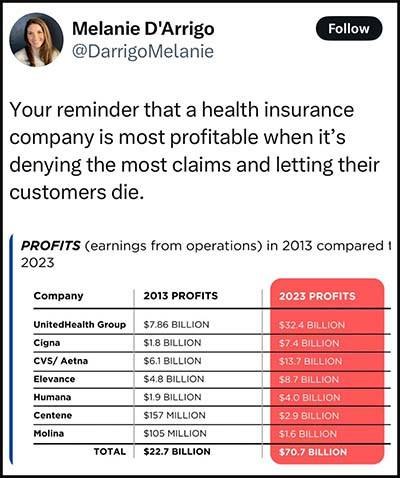Select the Elevance row label

(x=54, y=379)
